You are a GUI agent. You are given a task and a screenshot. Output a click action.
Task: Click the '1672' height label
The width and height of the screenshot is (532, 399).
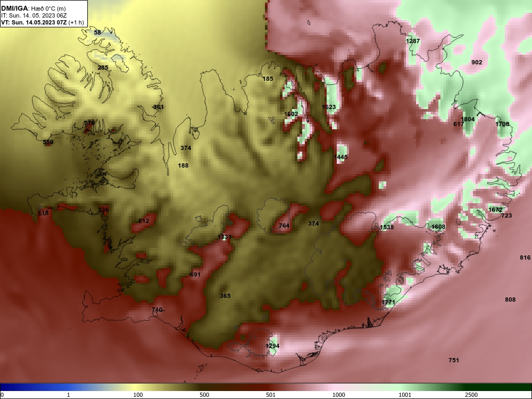[495, 210]
